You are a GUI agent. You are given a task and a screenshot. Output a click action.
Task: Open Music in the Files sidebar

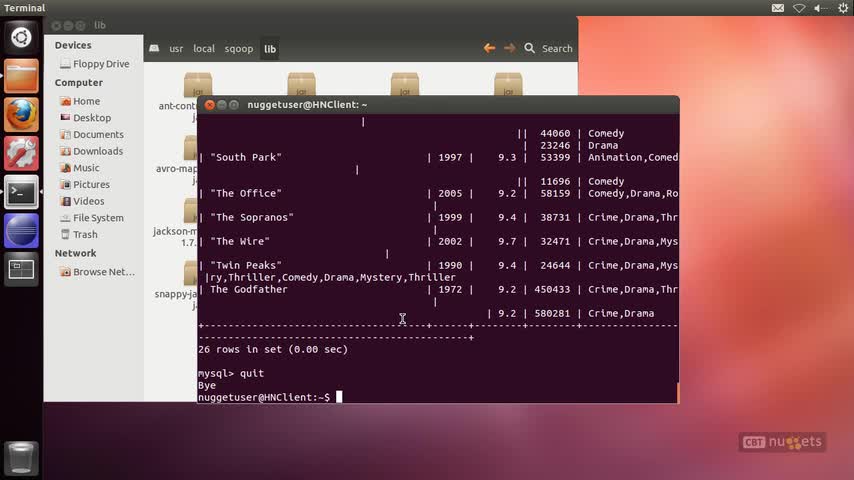pyautogui.click(x=80, y=168)
